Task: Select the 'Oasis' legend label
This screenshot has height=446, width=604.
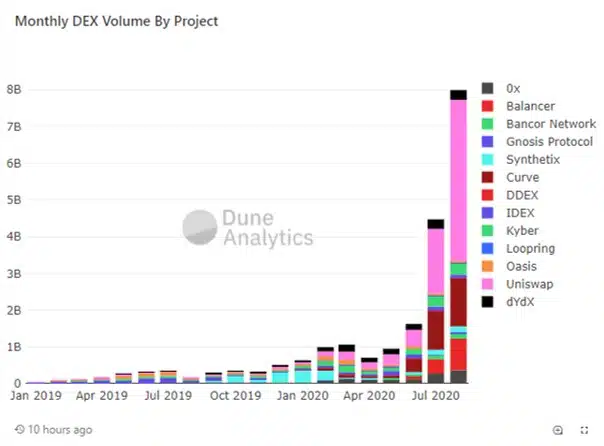Action: coord(521,266)
